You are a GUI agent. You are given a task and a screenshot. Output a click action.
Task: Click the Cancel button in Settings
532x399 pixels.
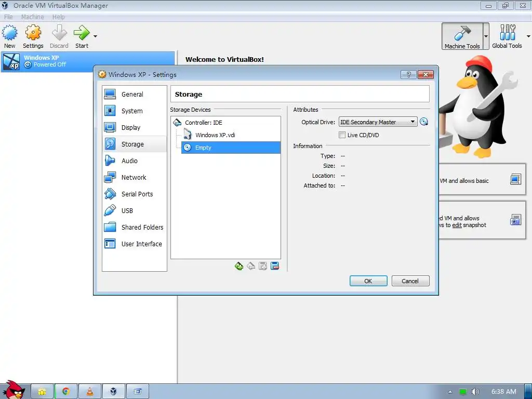pyautogui.click(x=410, y=281)
